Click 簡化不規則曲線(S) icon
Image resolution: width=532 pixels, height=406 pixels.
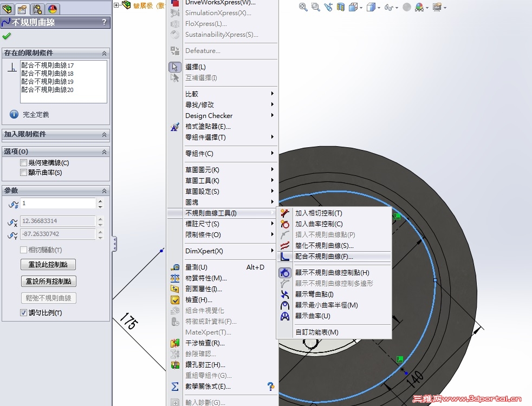[285, 246]
